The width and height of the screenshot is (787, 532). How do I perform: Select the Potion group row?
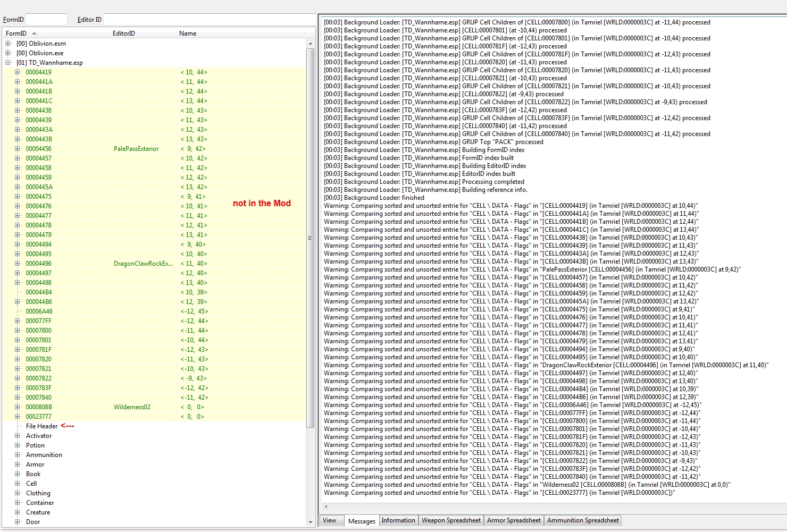(154, 445)
